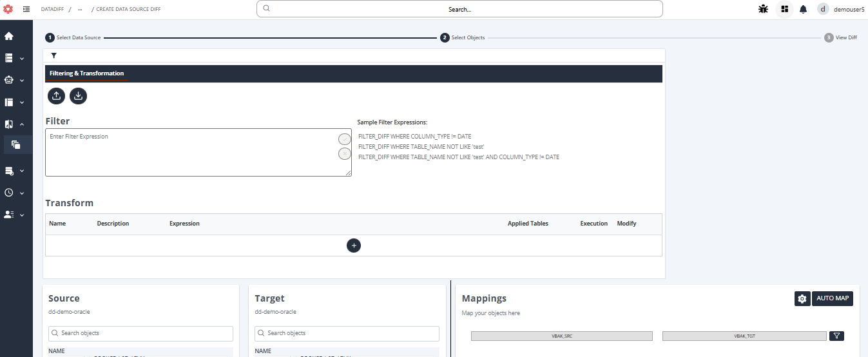Toggle the sidebar collapse icon
The image size is (868, 357).
(26, 9)
